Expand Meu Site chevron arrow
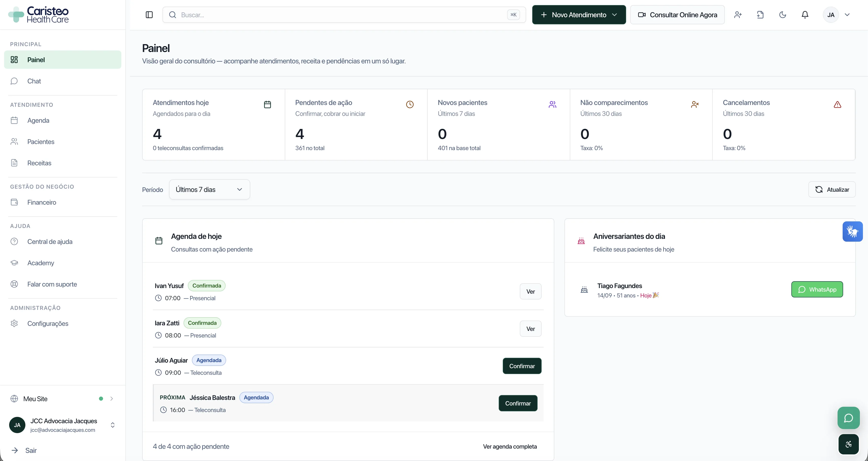868x461 pixels. coord(111,399)
